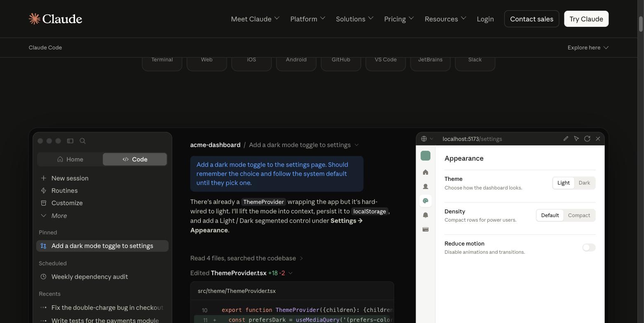Click the clock icon beside Weekly dependency audit
This screenshot has height=323, width=644.
coord(43,276)
